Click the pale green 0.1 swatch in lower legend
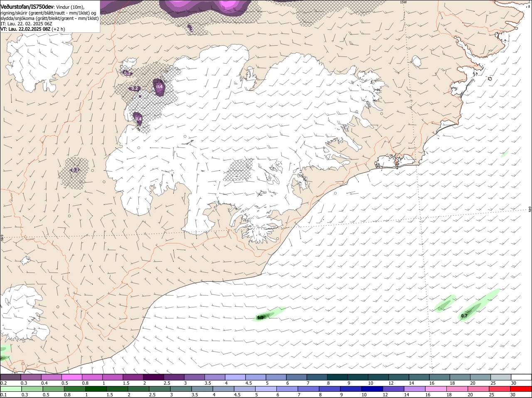Image resolution: width=532 pixels, height=398 pixels. click(11, 389)
